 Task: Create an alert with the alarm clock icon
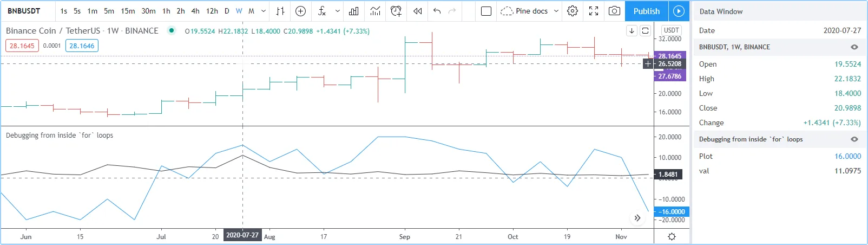(396, 11)
